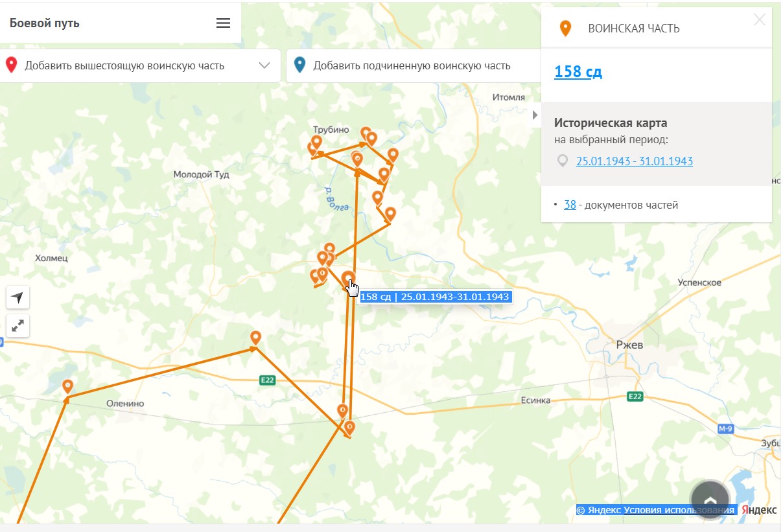Image resolution: width=783 pixels, height=532 pixels.
Task: Click the Яндекс logo on the map
Action: pyautogui.click(x=759, y=510)
